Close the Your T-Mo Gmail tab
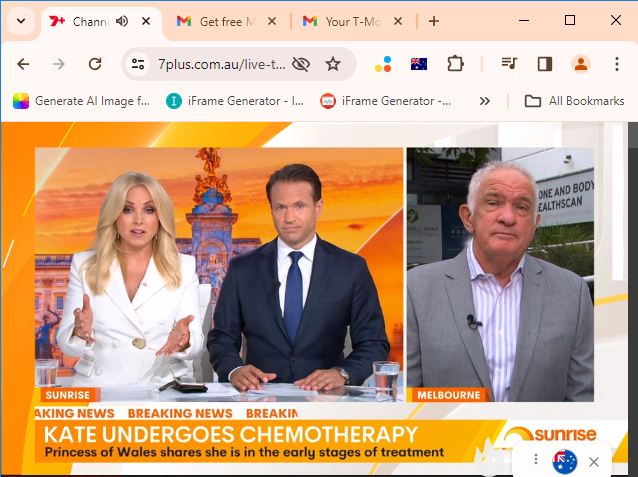The image size is (638, 477). pyautogui.click(x=398, y=21)
